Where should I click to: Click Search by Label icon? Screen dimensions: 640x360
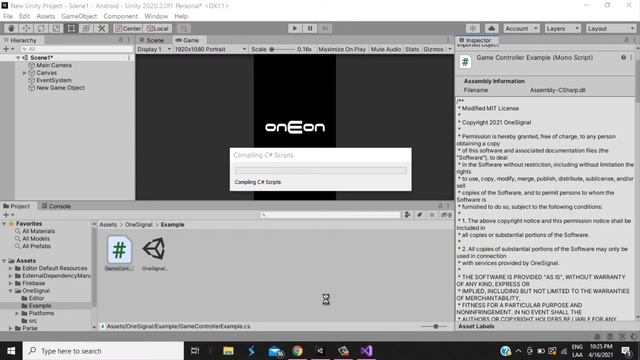click(x=419, y=215)
